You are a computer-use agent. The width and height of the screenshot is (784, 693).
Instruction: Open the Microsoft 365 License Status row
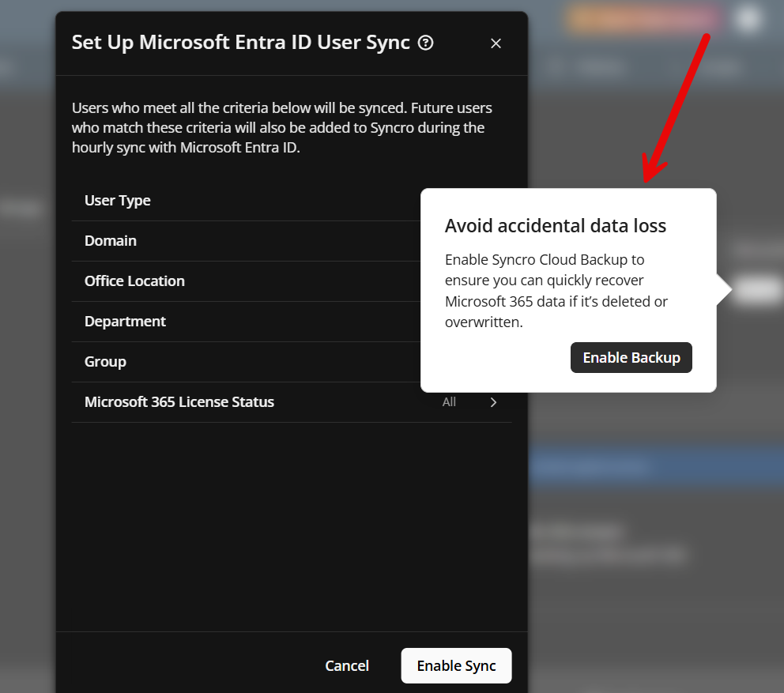292,402
